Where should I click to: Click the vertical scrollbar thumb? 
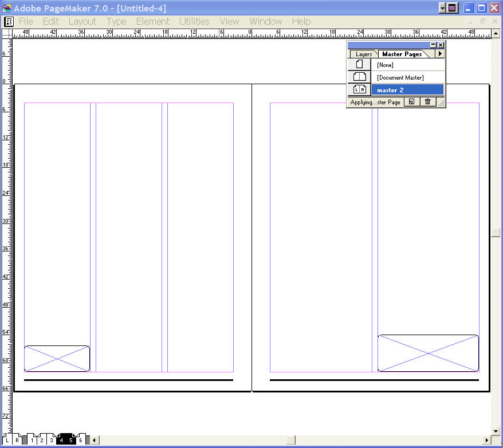[496, 232]
